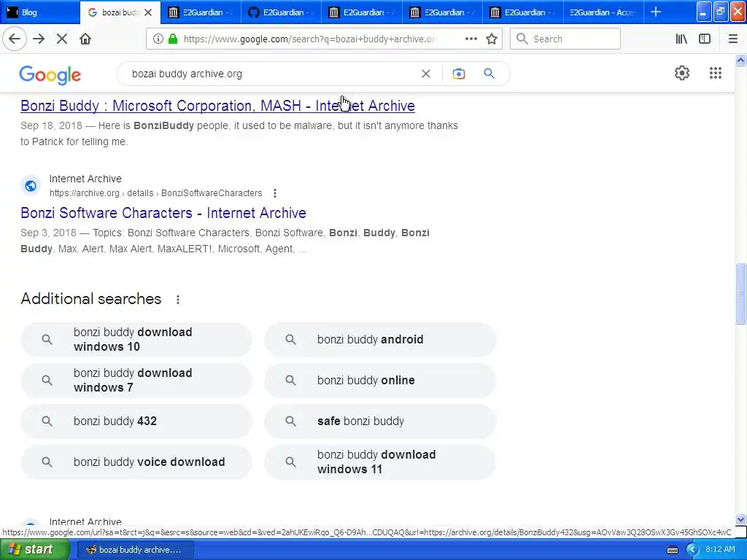Open Bonzi Software Characters result
Viewport: 747px width, 560px height.
coord(163,213)
